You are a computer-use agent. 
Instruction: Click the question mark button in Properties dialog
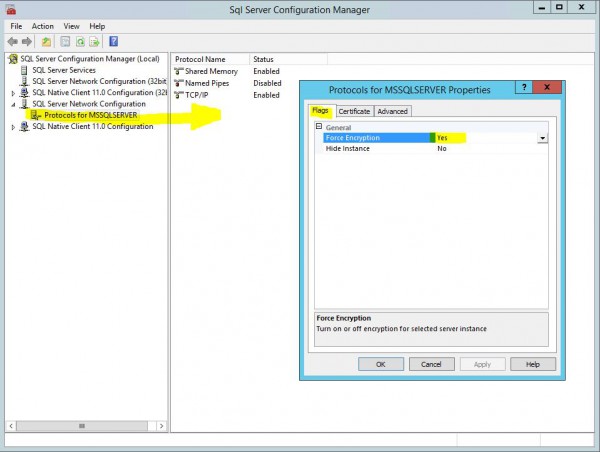[524, 87]
